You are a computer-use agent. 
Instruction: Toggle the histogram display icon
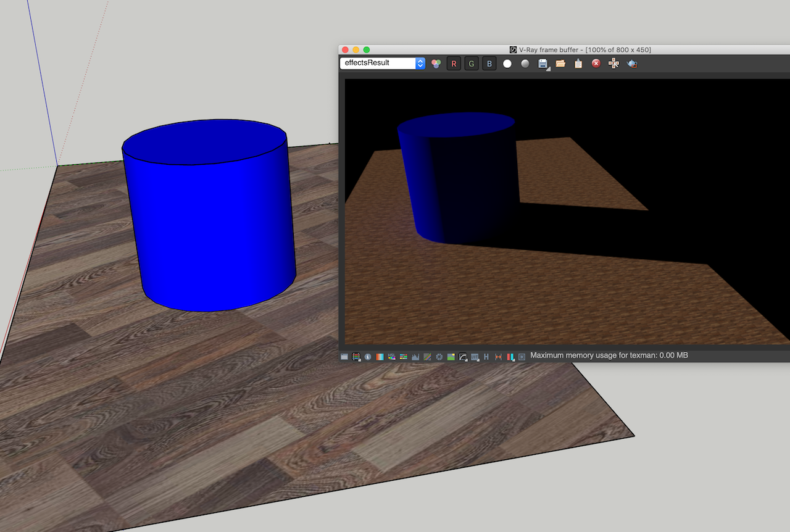click(x=415, y=357)
